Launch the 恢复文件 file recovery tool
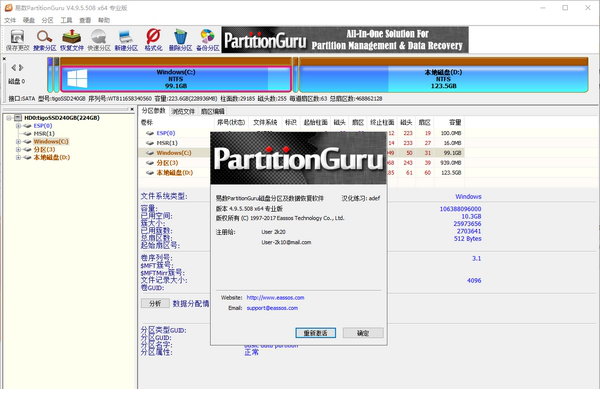 72,41
